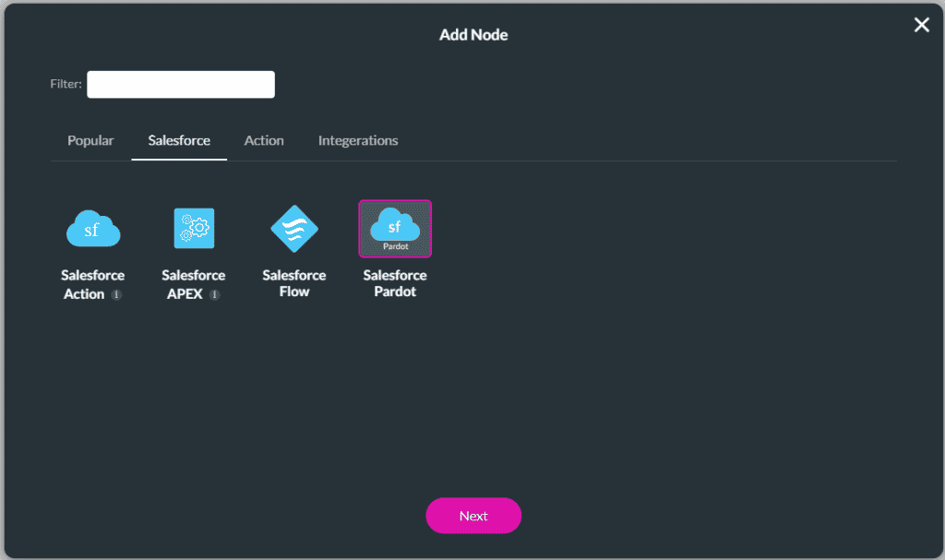Click the Filter label
Screen dimensions: 945x560
65,84
